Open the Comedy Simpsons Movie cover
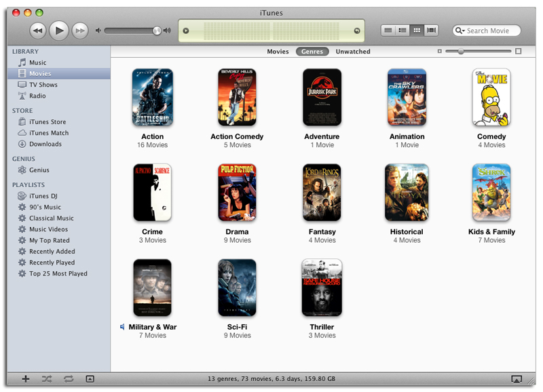This screenshot has width=543, height=392. (491, 97)
